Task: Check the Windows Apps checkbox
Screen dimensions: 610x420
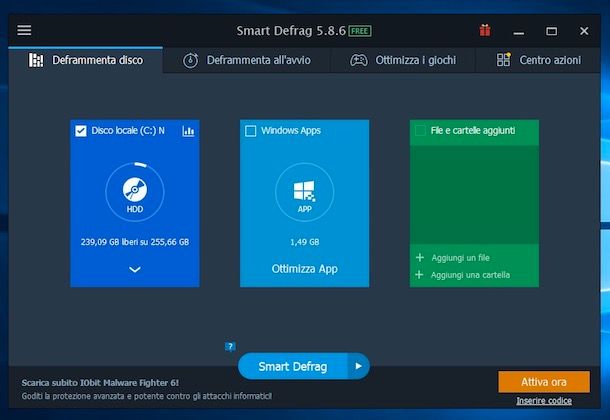Action: point(251,131)
